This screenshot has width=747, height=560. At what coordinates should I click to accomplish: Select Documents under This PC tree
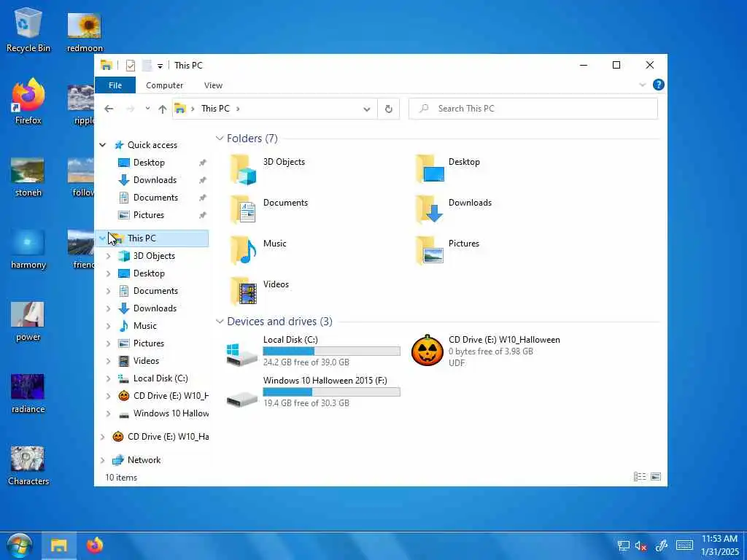click(x=156, y=291)
